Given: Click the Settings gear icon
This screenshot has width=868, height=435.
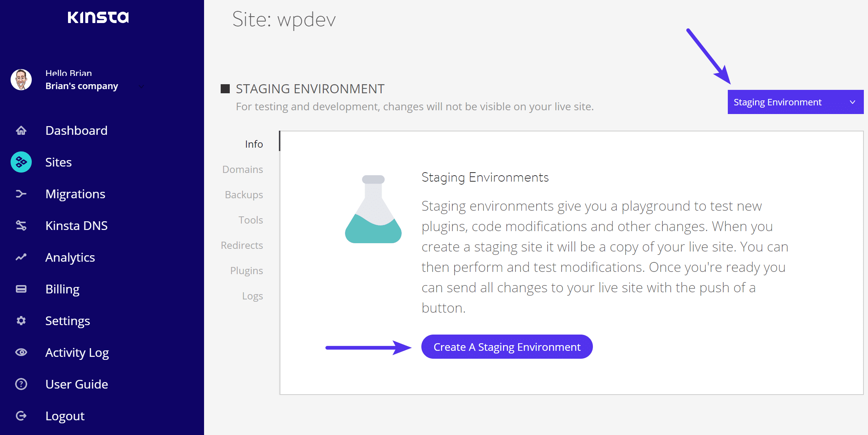Looking at the screenshot, I should point(21,321).
